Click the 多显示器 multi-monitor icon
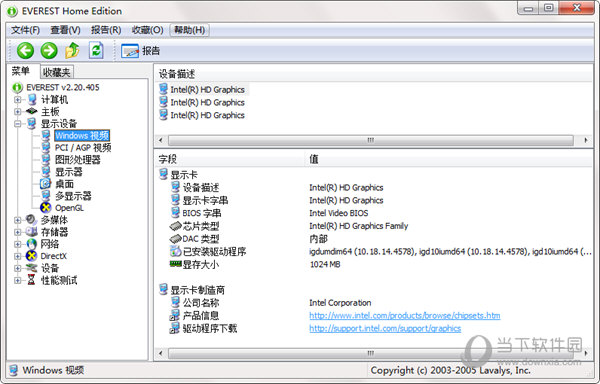The height and width of the screenshot is (384, 600). pos(46,196)
